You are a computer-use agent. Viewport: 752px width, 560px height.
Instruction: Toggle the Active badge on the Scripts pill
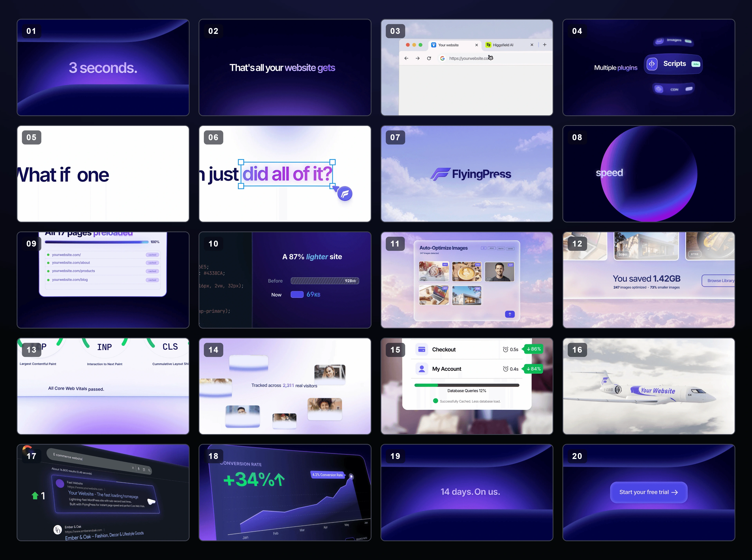coord(696,64)
